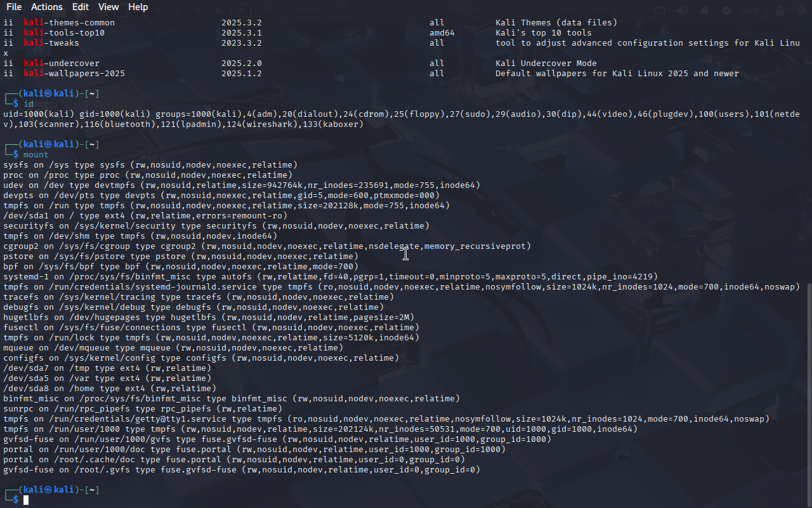Click the 'fusectl' mount line
This screenshot has height=508, width=812.
pyautogui.click(x=211, y=328)
